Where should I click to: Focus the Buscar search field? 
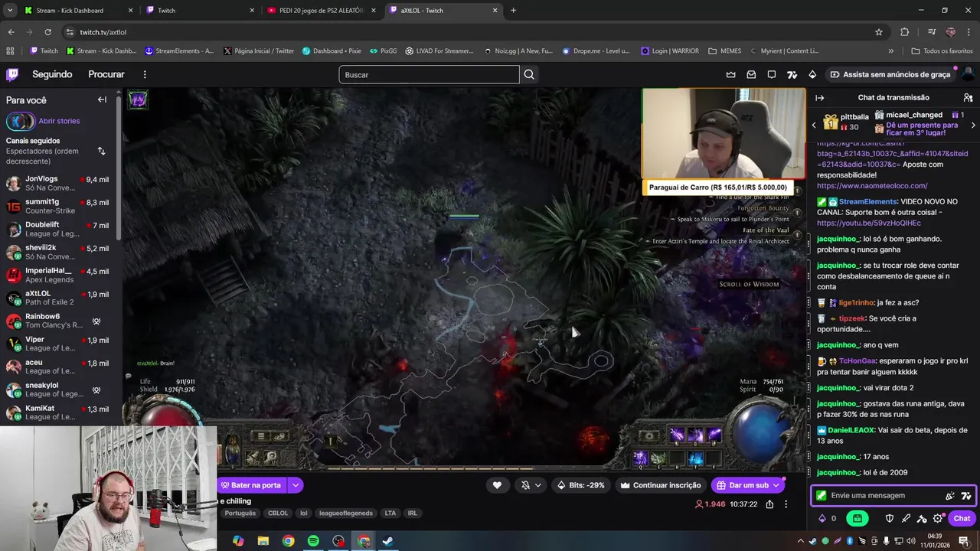429,74
